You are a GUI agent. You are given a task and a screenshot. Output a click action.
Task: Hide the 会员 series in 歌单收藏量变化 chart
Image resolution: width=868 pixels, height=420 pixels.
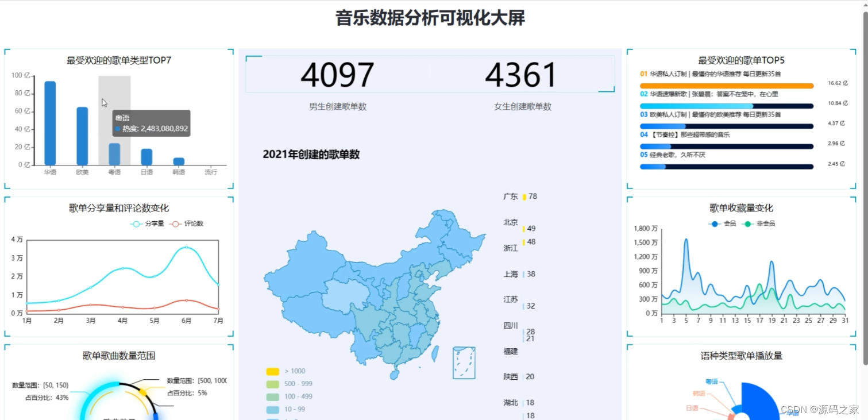715,224
